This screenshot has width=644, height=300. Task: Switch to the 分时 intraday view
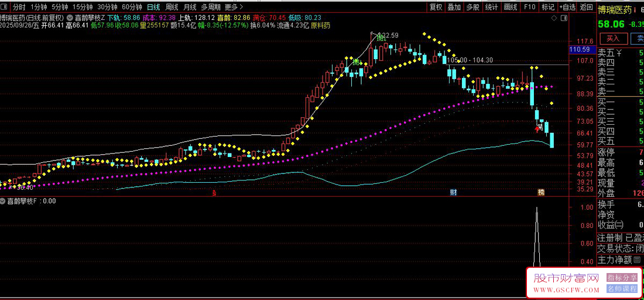coord(19,7)
